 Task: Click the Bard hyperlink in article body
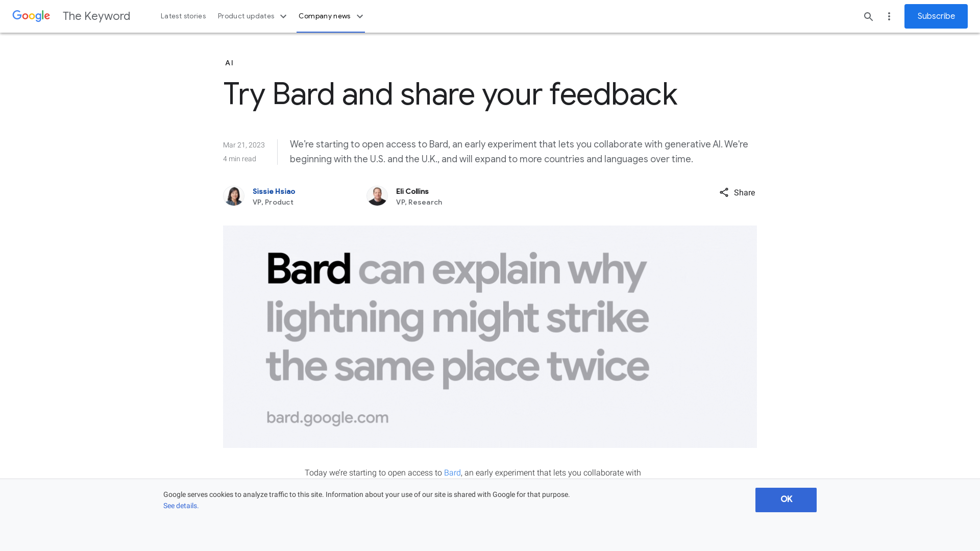pyautogui.click(x=452, y=472)
